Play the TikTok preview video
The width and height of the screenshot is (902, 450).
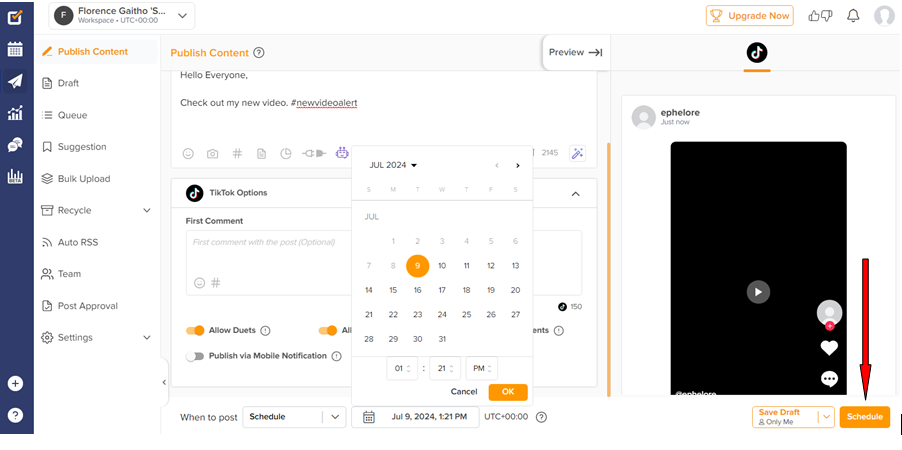758,292
